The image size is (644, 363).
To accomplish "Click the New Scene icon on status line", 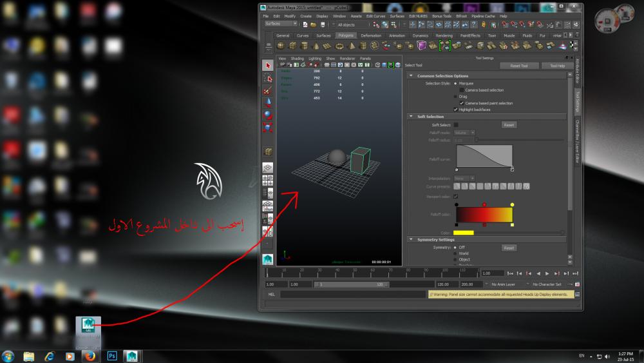I will coord(305,25).
